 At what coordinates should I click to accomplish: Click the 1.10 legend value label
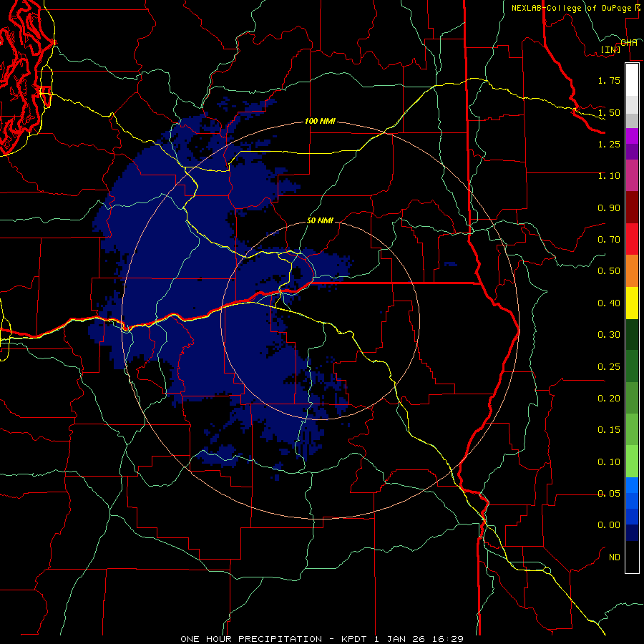609,176
